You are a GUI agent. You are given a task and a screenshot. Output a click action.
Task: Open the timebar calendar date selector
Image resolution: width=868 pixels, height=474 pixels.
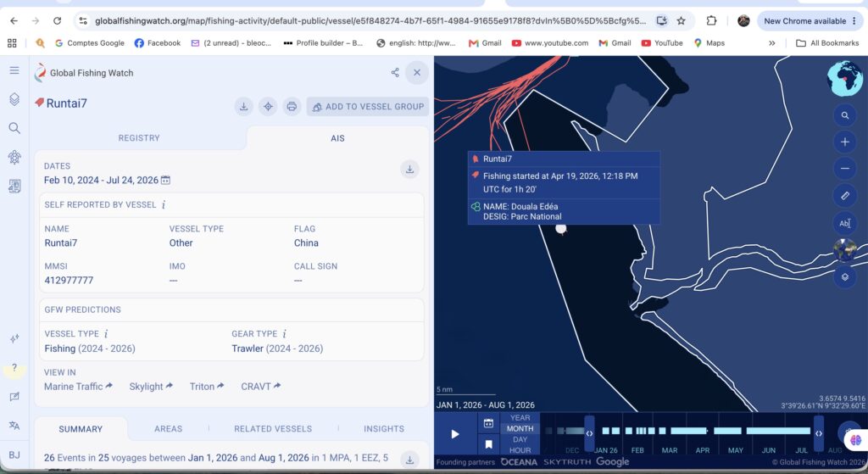coord(488,424)
